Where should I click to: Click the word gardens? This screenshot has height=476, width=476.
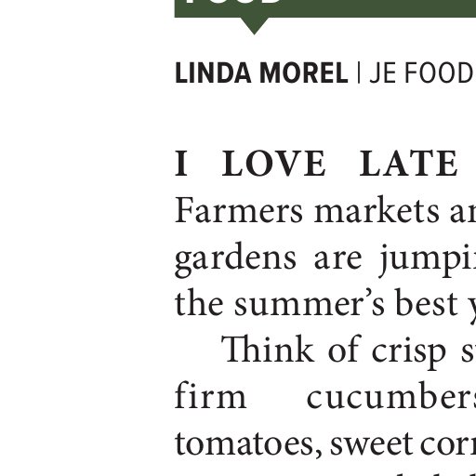(235, 259)
